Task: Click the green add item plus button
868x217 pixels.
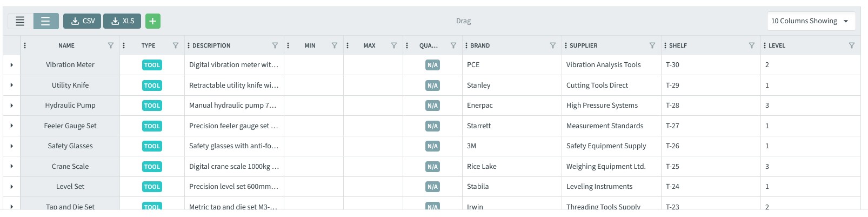Action: pos(153,21)
